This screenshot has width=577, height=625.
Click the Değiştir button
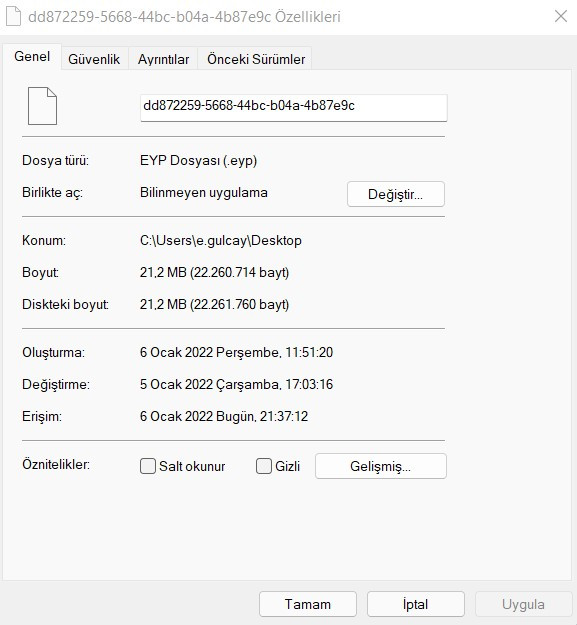click(x=396, y=194)
